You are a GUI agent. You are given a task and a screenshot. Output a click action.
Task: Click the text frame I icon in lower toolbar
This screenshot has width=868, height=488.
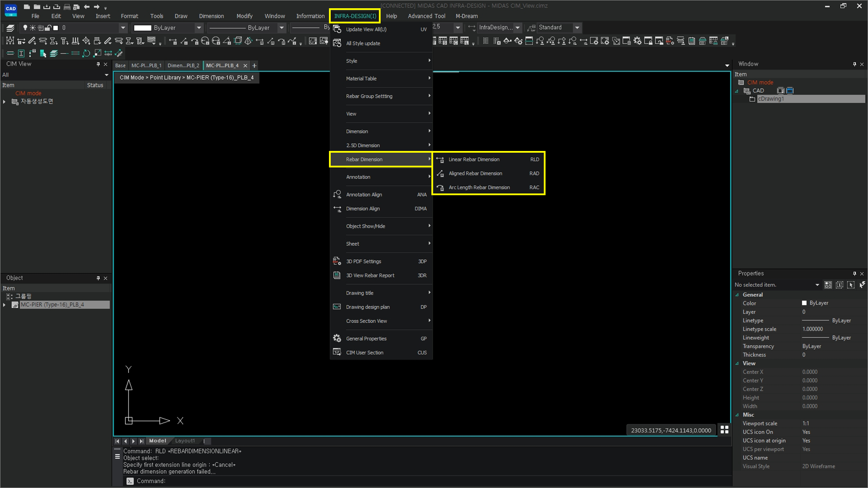tap(21, 53)
